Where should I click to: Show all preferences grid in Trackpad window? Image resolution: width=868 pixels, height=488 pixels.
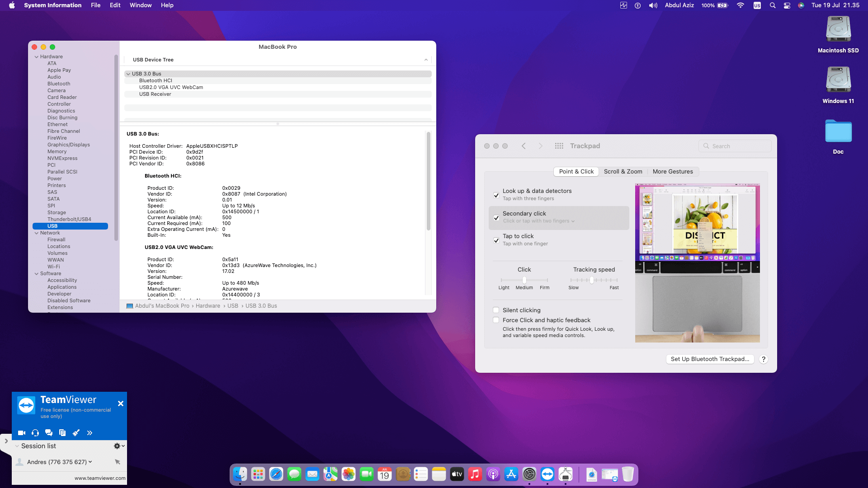[x=559, y=146]
